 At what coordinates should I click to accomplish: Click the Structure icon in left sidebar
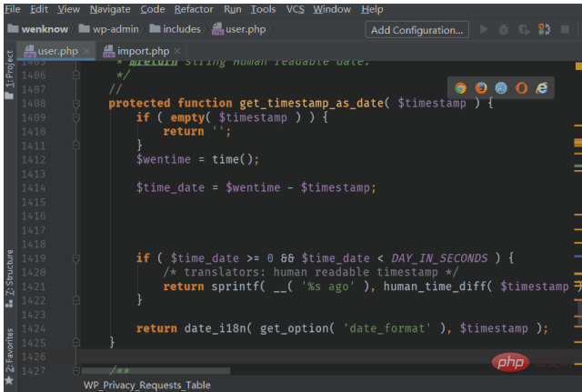(x=9, y=303)
